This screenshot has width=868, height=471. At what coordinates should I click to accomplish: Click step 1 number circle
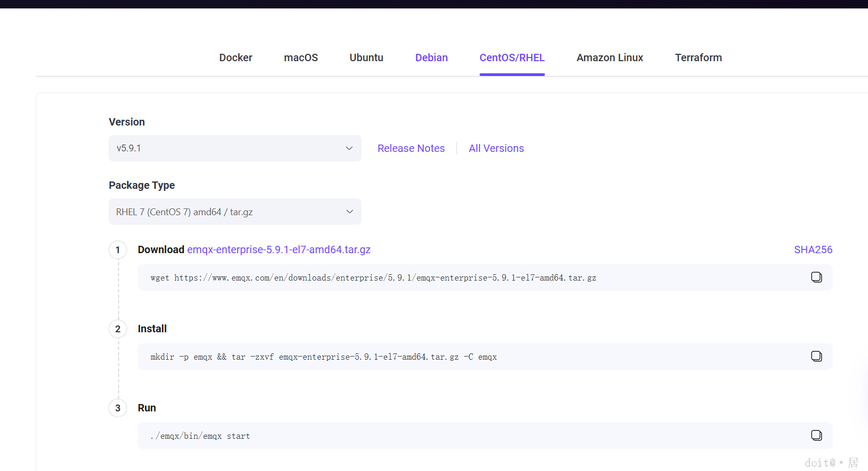118,250
